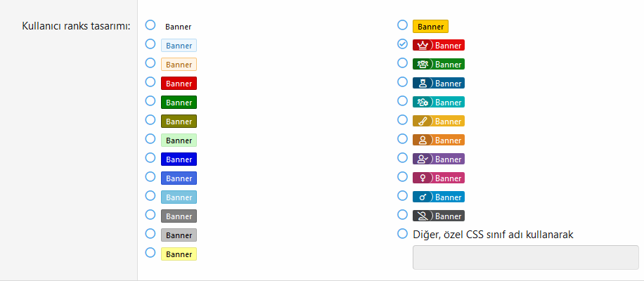Click the orange user icon banner
The height and width of the screenshot is (281, 644).
(438, 140)
